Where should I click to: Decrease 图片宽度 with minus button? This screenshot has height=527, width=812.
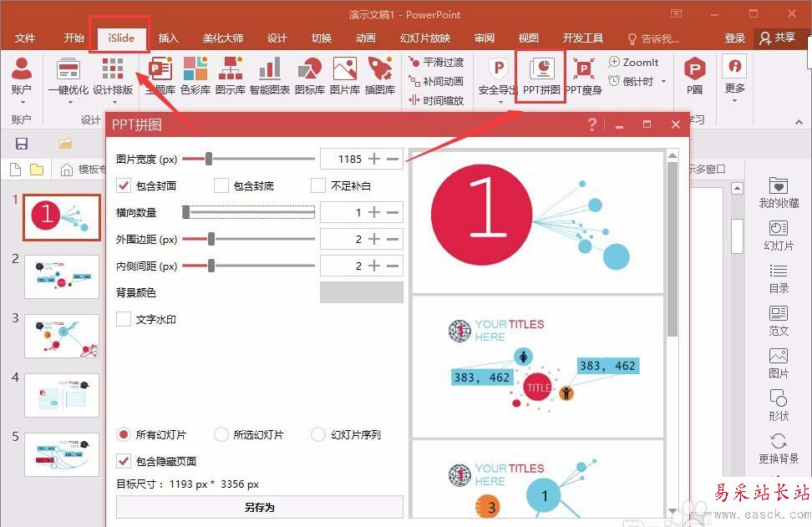click(x=393, y=159)
